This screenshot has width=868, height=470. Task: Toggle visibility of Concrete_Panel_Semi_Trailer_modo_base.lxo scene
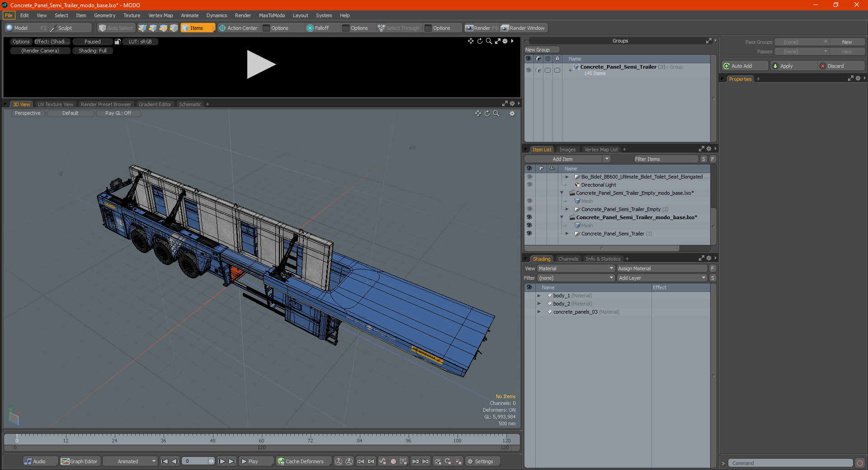coord(529,217)
